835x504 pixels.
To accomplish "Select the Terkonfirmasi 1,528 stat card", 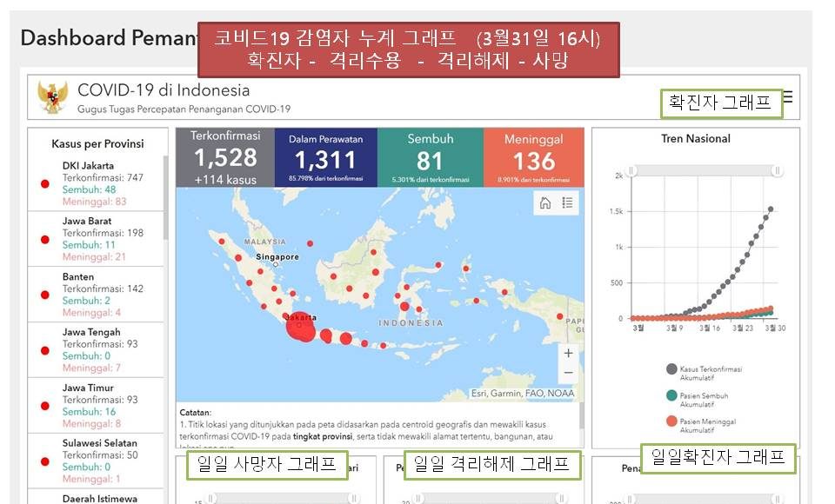I will (224, 157).
